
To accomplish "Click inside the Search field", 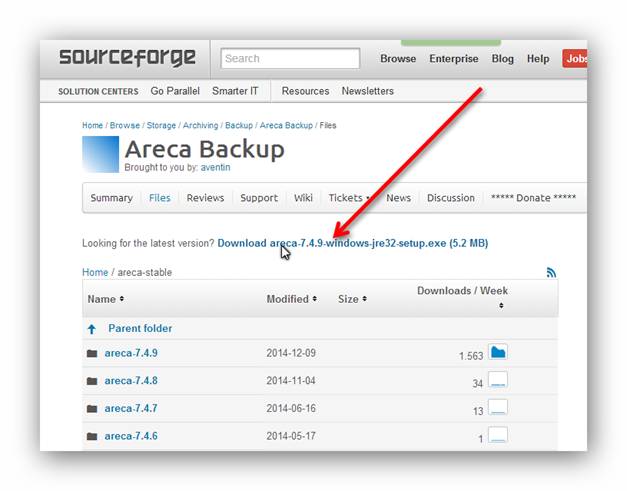I will coord(290,58).
